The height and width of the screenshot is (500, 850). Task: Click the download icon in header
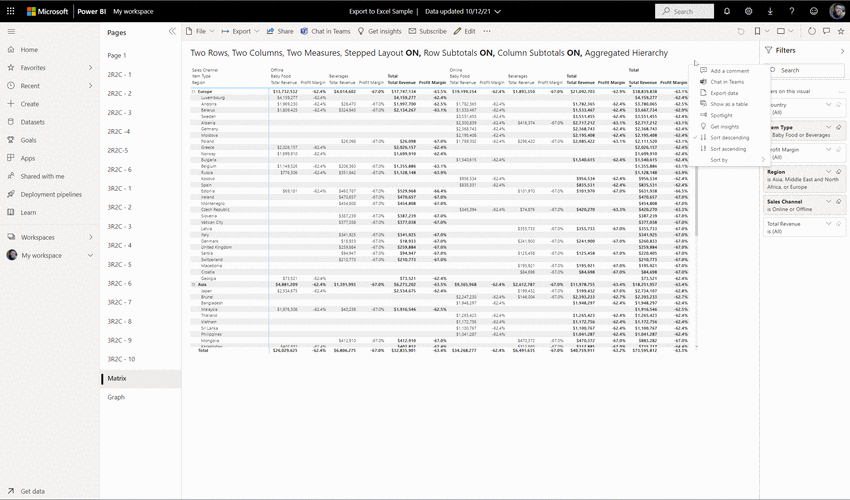[770, 11]
